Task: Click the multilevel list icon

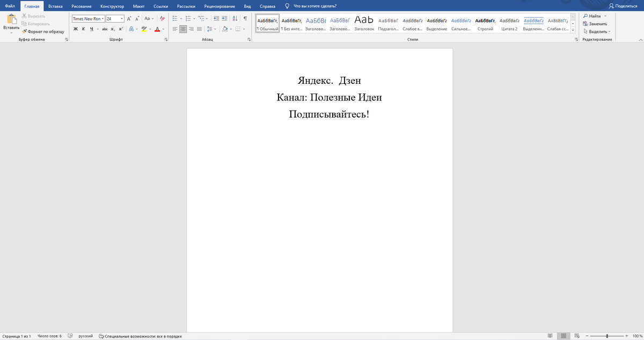Action: pos(201,18)
